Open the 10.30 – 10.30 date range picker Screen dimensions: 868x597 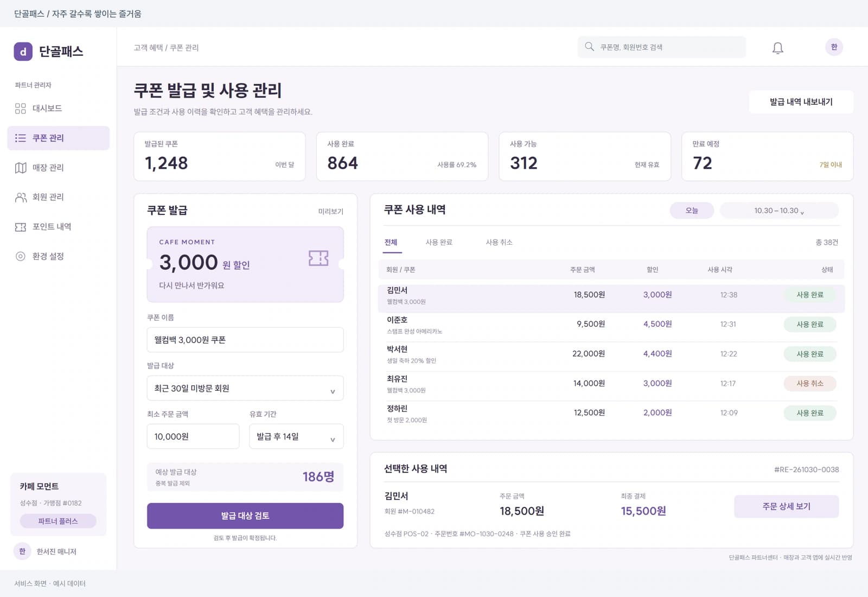pyautogui.click(x=779, y=211)
